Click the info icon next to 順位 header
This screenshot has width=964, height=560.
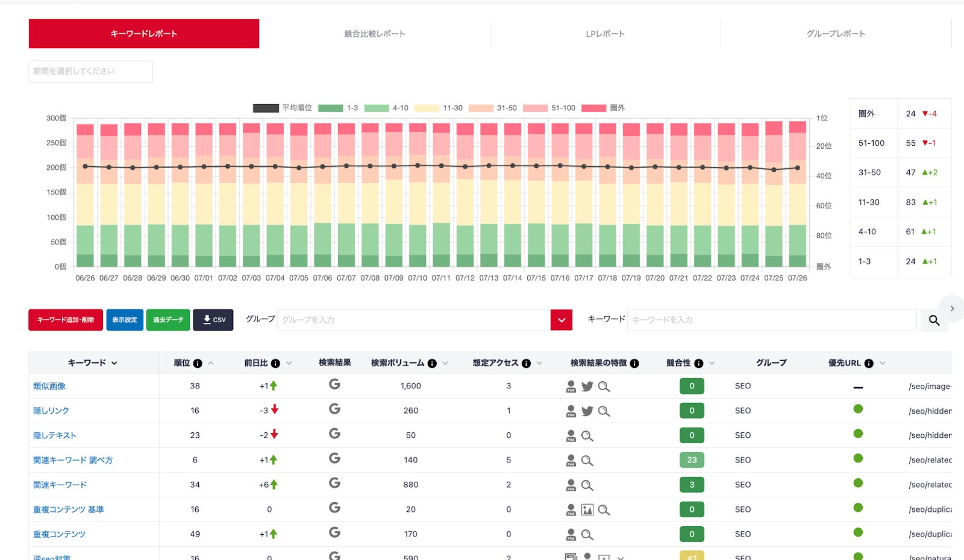pyautogui.click(x=198, y=363)
